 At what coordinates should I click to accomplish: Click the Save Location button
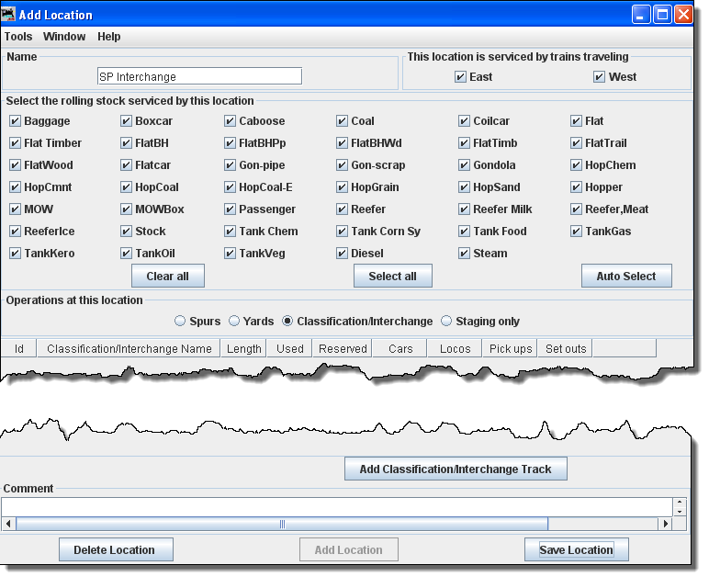(576, 550)
